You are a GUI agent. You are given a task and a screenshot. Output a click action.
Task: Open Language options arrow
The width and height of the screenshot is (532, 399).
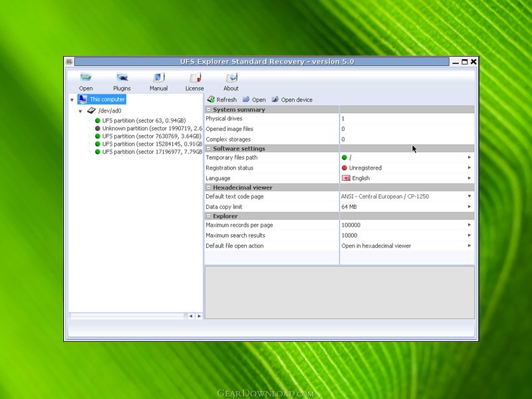[x=469, y=178]
